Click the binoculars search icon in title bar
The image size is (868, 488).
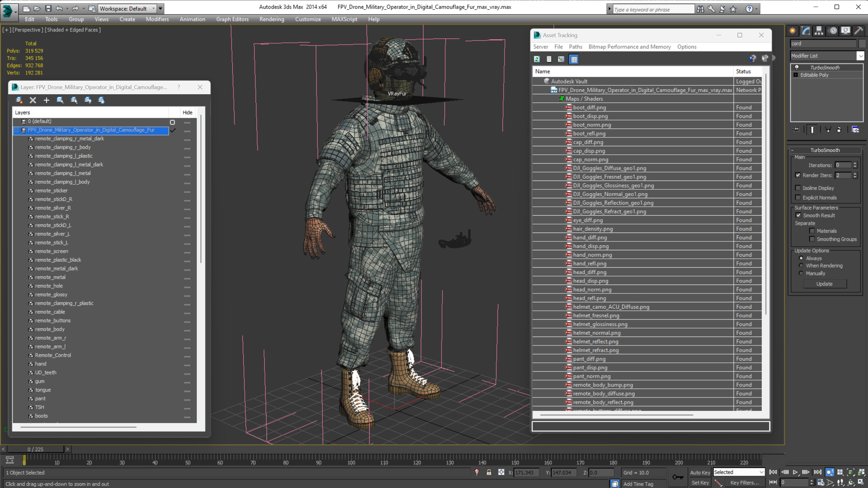tap(700, 9)
